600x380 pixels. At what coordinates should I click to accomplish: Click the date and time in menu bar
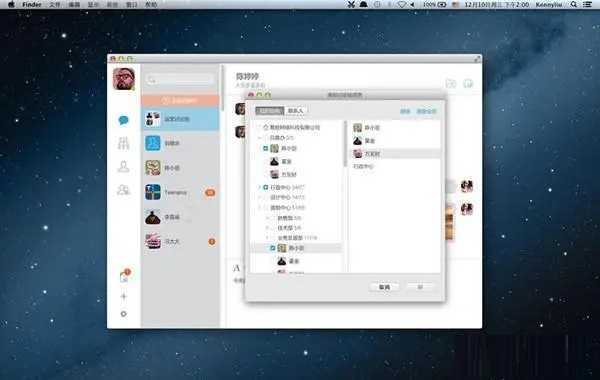(x=497, y=5)
